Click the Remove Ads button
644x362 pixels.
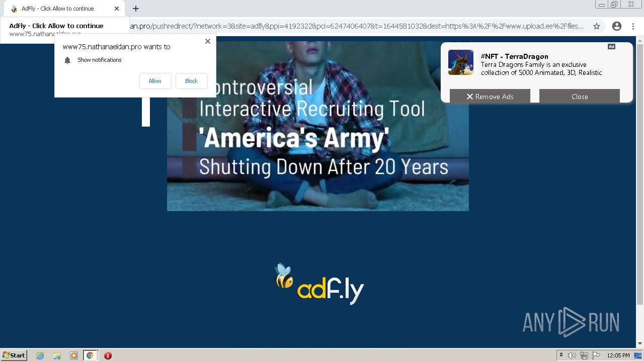[x=490, y=97]
